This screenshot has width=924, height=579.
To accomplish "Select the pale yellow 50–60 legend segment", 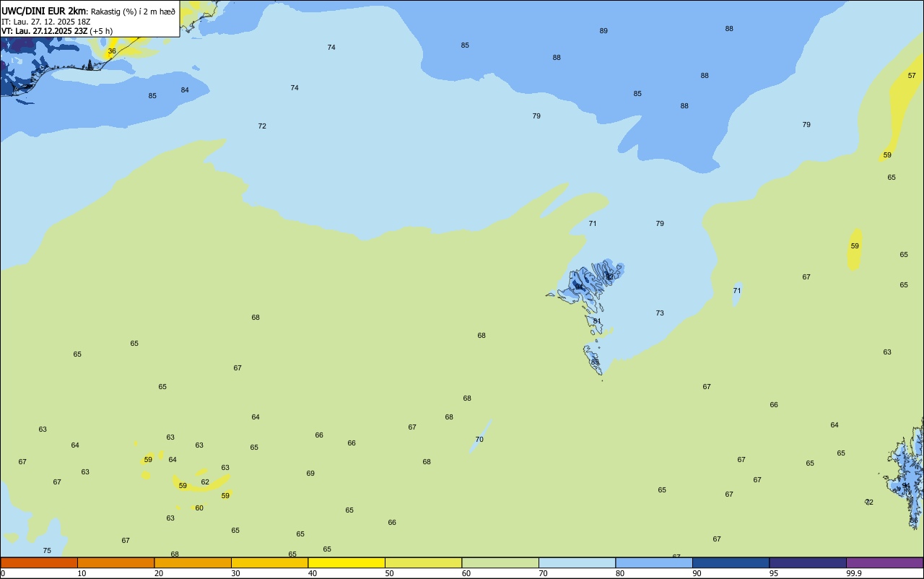I will pos(423,562).
